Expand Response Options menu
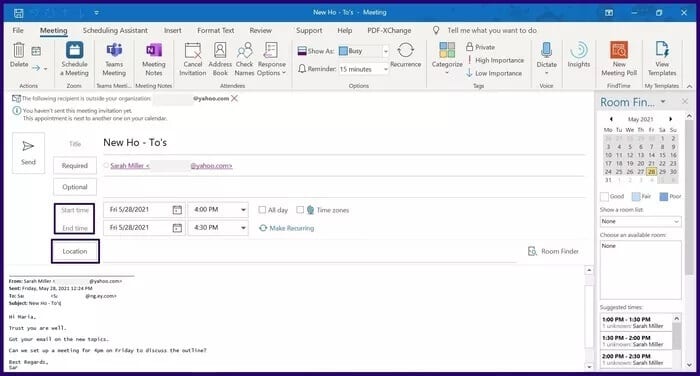Image resolution: width=700 pixels, height=376 pixels. pos(271,59)
